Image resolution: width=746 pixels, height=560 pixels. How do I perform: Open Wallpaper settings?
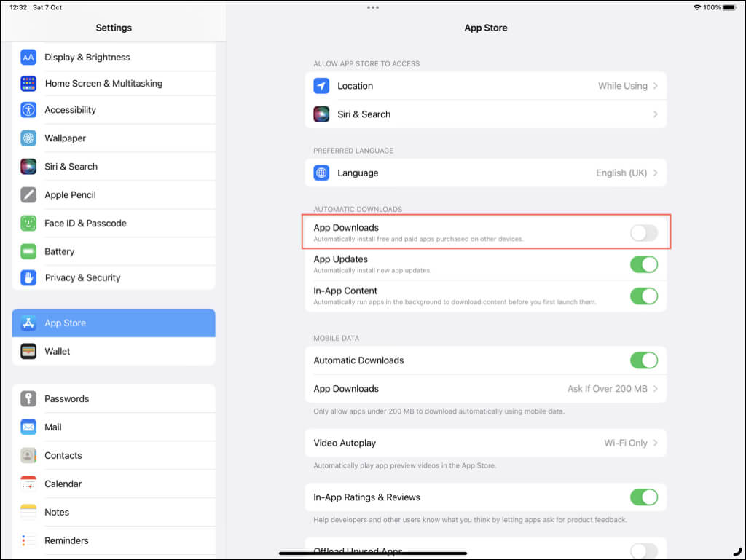[x=113, y=138]
